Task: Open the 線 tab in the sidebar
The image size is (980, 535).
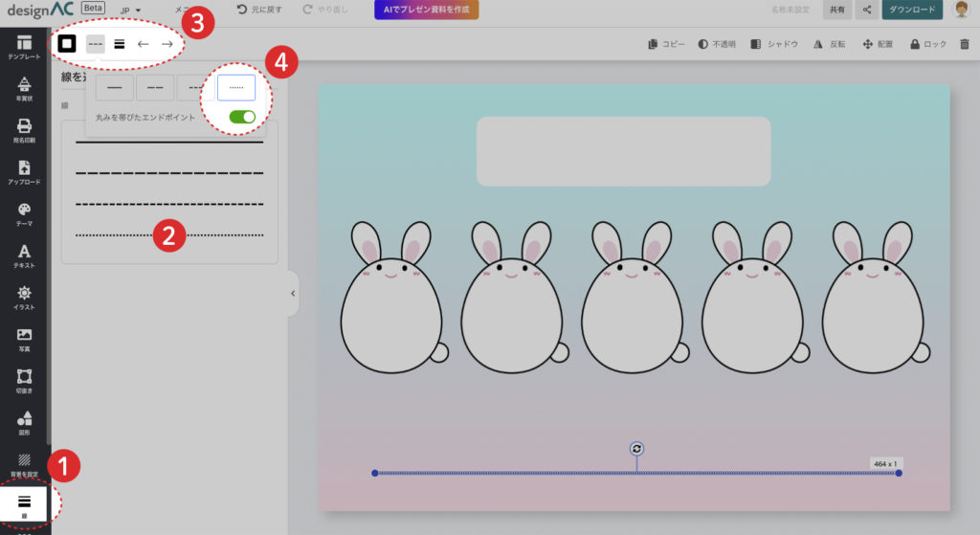Action: 25,504
